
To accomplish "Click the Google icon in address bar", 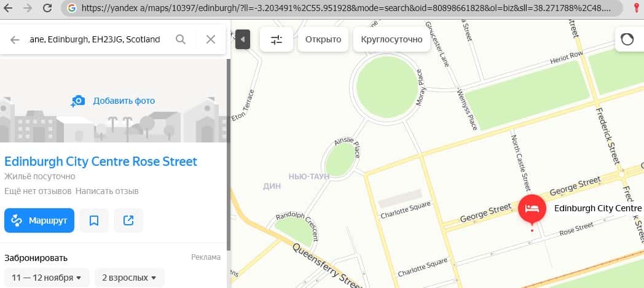I will coord(72,8).
